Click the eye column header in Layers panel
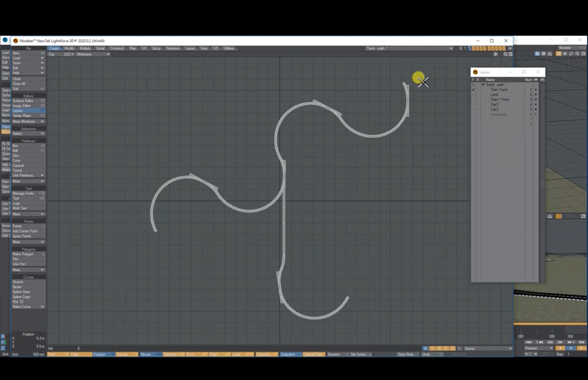The height and width of the screenshot is (380, 588). tap(536, 80)
